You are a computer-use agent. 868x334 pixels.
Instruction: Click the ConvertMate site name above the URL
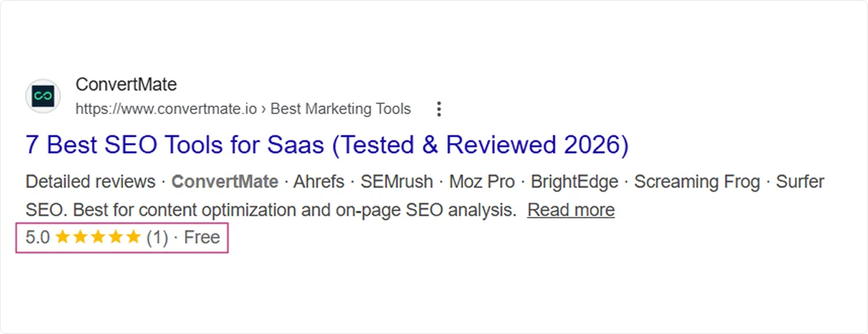click(126, 85)
